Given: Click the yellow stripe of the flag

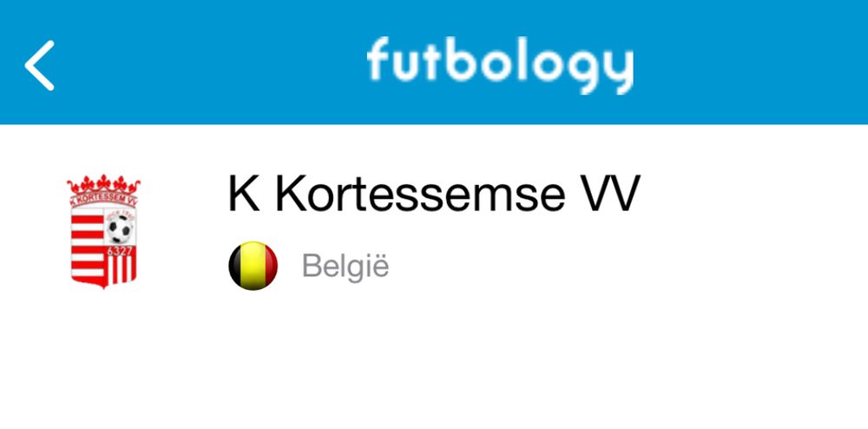Looking at the screenshot, I should click(253, 266).
